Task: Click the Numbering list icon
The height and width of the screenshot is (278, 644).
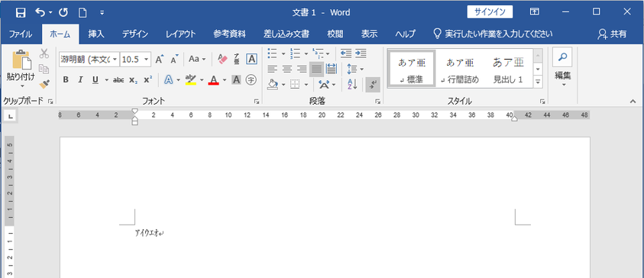Action: [295, 53]
